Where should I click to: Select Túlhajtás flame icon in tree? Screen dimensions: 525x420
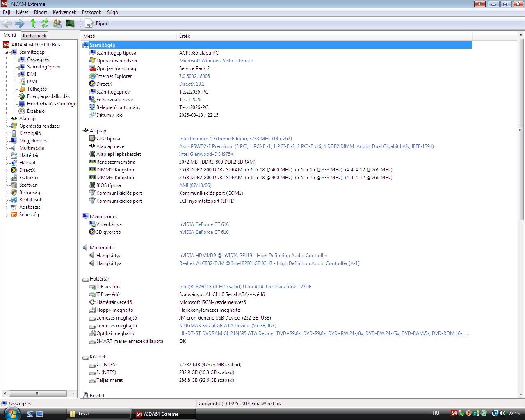click(22, 89)
